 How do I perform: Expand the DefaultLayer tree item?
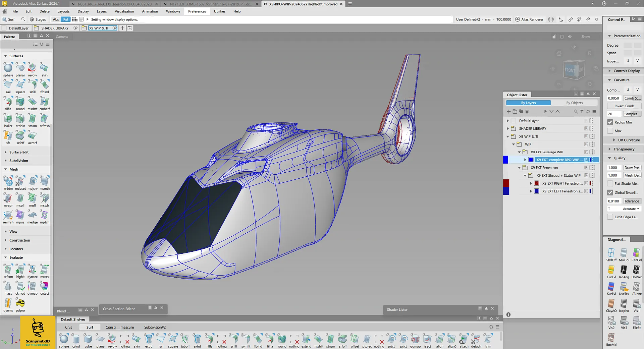[508, 121]
